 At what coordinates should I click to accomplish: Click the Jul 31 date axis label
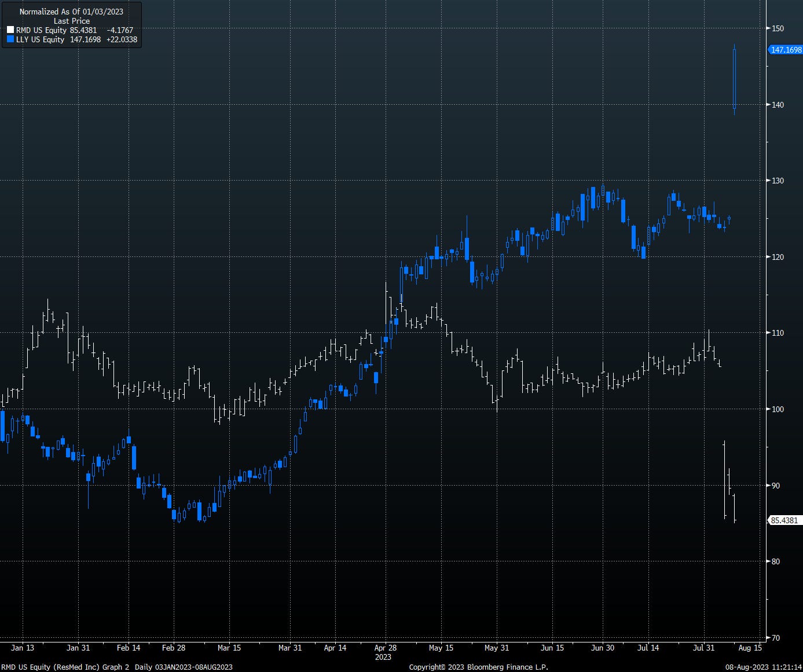pyautogui.click(x=704, y=648)
